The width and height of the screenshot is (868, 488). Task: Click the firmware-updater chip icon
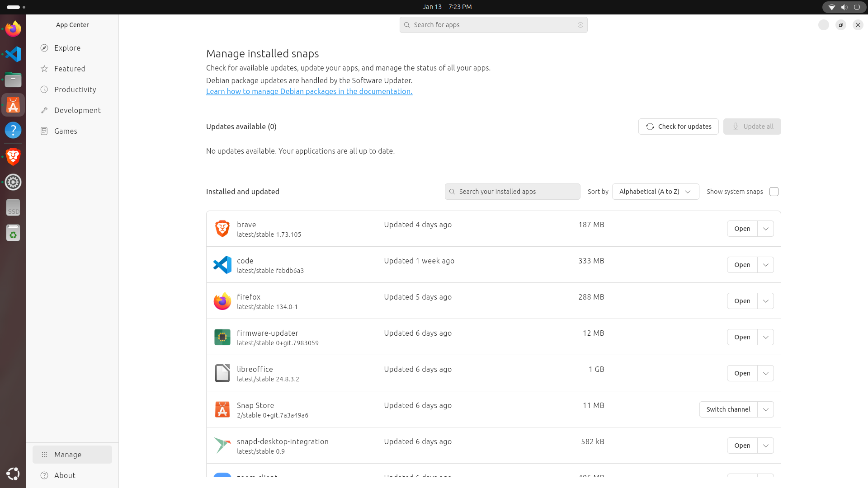tap(222, 337)
